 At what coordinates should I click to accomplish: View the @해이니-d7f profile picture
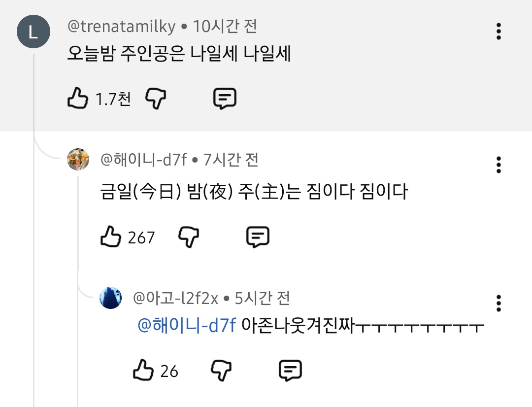coord(78,160)
